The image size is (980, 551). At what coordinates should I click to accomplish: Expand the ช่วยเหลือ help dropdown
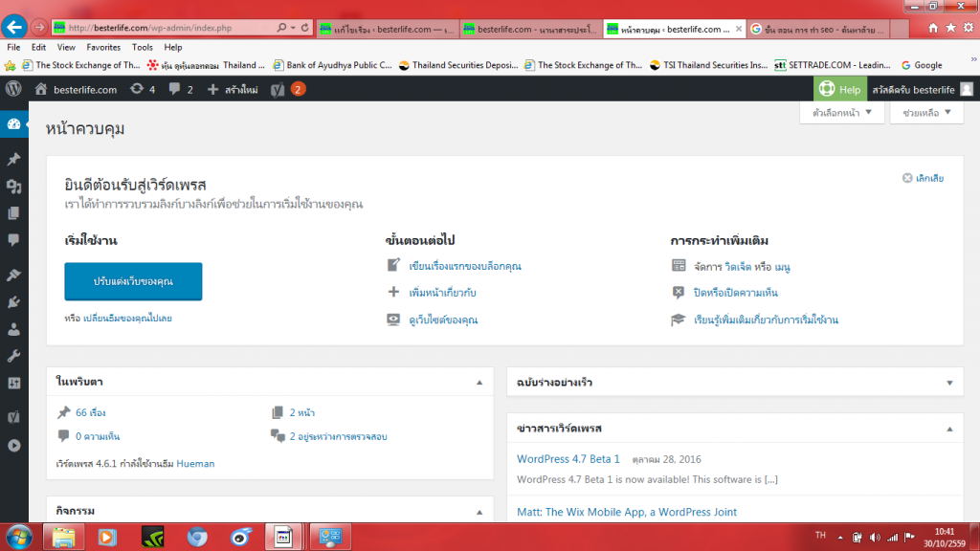coord(926,113)
